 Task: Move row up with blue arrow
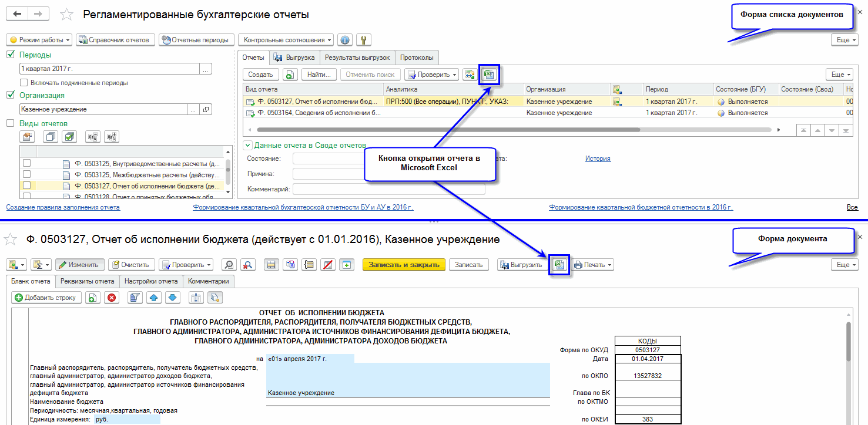154,298
